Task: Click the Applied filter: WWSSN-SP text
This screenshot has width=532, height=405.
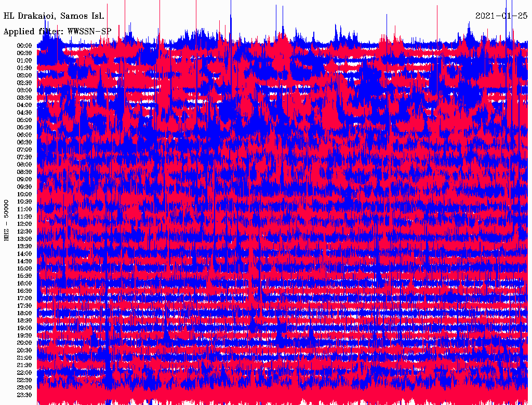Action: point(57,31)
